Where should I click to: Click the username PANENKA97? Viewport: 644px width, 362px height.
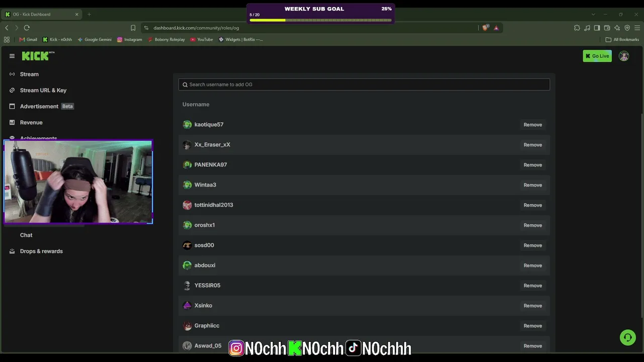(211, 165)
